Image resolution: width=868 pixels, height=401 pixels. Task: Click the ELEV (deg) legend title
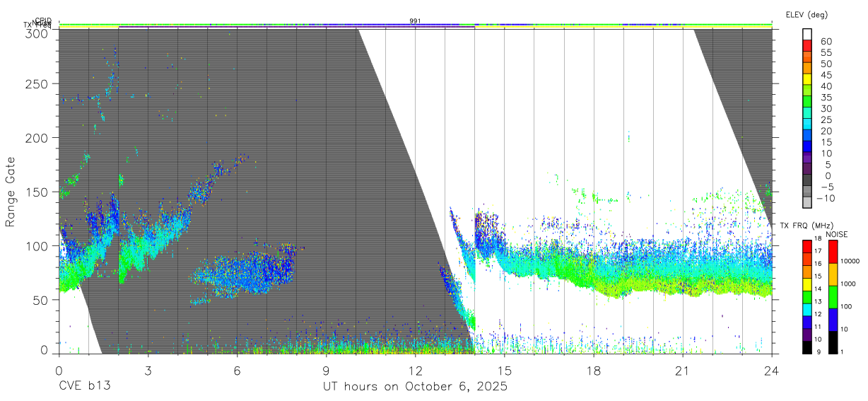806,14
